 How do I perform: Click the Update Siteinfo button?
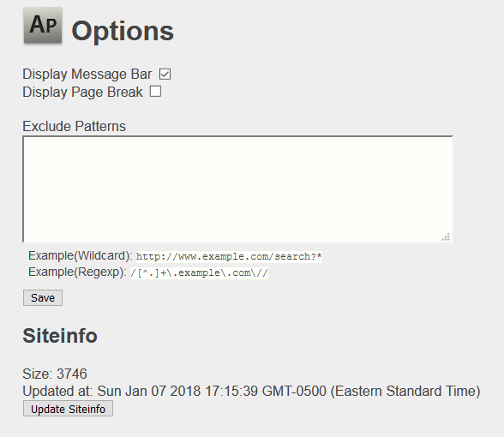(69, 409)
